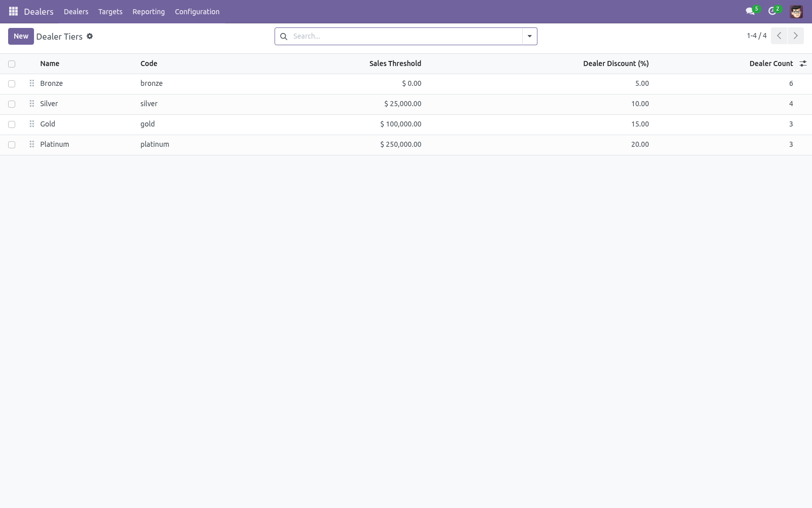Click the 1-4 / 4 pager counter
Screen dimensions: 812x508
757,36
